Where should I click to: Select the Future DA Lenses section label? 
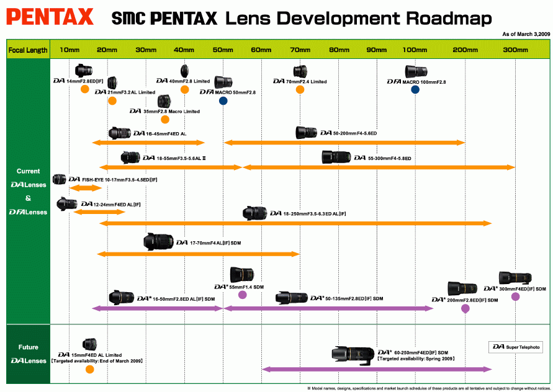(x=28, y=354)
